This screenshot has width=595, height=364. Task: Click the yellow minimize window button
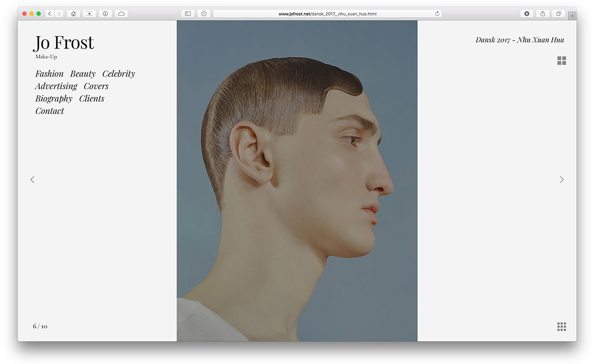(x=32, y=14)
